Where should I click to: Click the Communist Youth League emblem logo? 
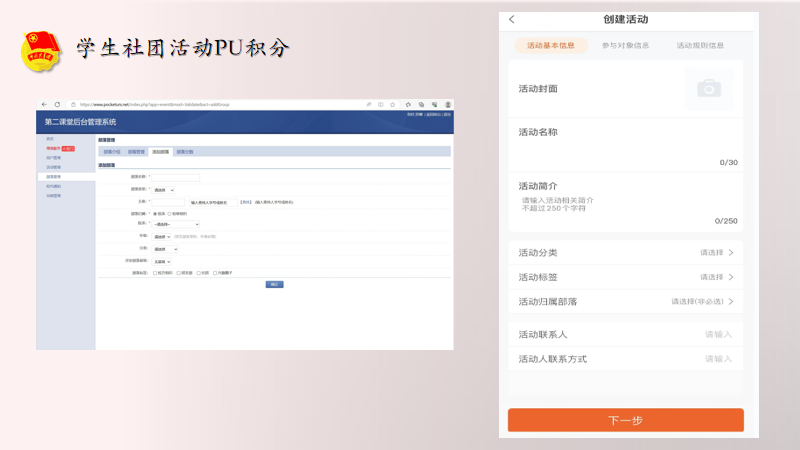(x=42, y=51)
